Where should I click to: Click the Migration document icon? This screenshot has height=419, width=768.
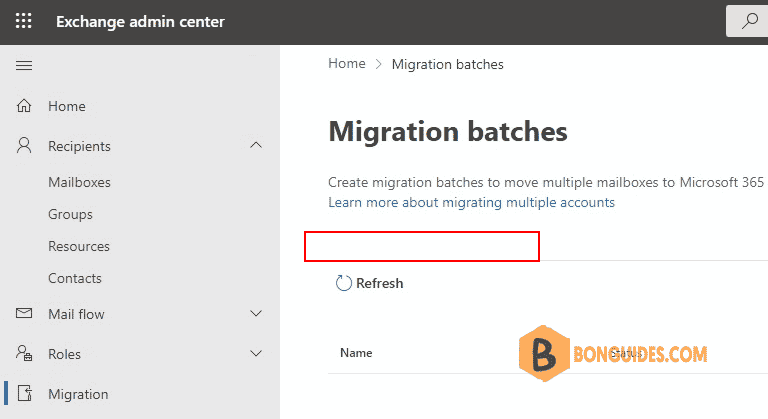(x=24, y=394)
